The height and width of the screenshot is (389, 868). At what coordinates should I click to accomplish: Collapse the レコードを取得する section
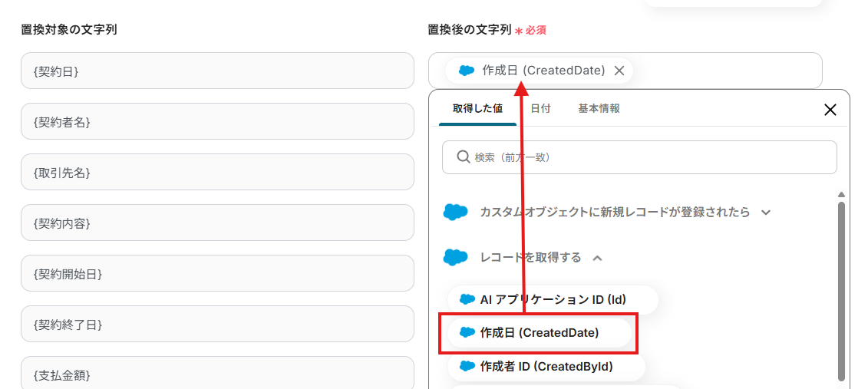tap(597, 258)
